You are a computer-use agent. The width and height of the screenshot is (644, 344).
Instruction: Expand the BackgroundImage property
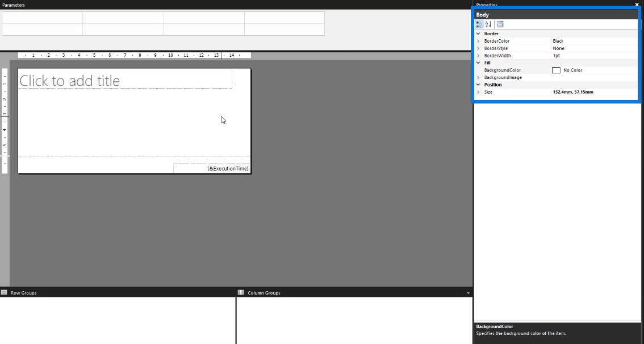click(x=478, y=78)
